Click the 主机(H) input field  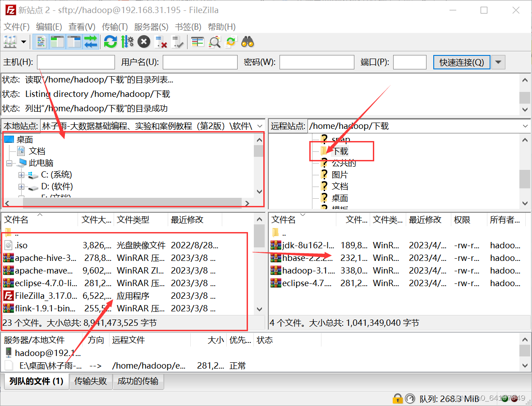(x=76, y=62)
